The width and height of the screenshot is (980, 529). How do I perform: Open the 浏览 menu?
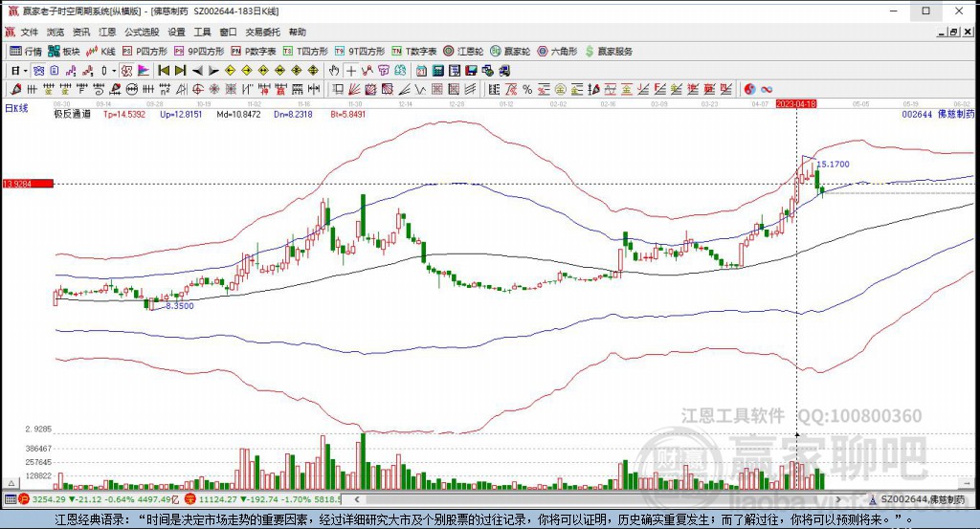pos(55,32)
